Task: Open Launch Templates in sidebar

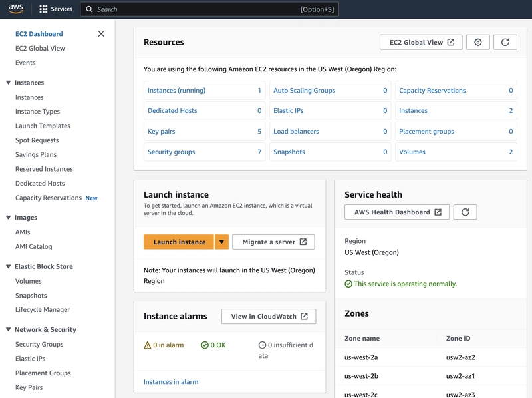Action: click(x=43, y=126)
